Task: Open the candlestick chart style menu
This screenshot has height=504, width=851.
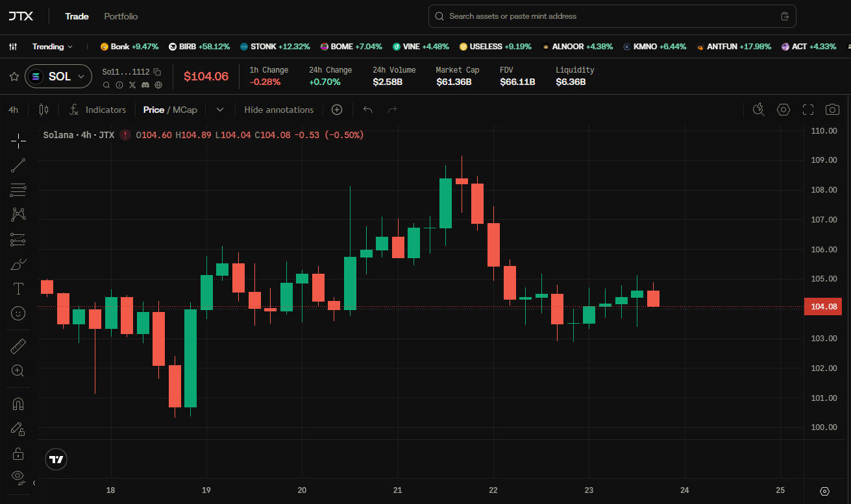Action: point(43,110)
